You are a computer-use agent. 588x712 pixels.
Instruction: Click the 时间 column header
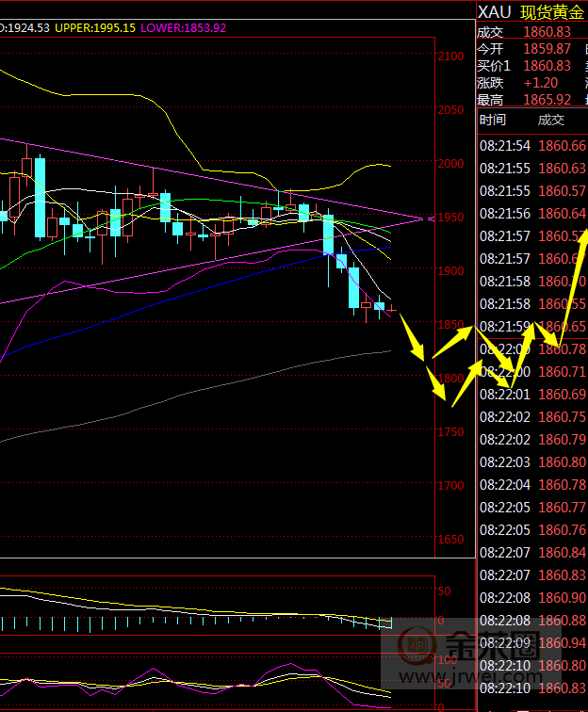click(492, 120)
